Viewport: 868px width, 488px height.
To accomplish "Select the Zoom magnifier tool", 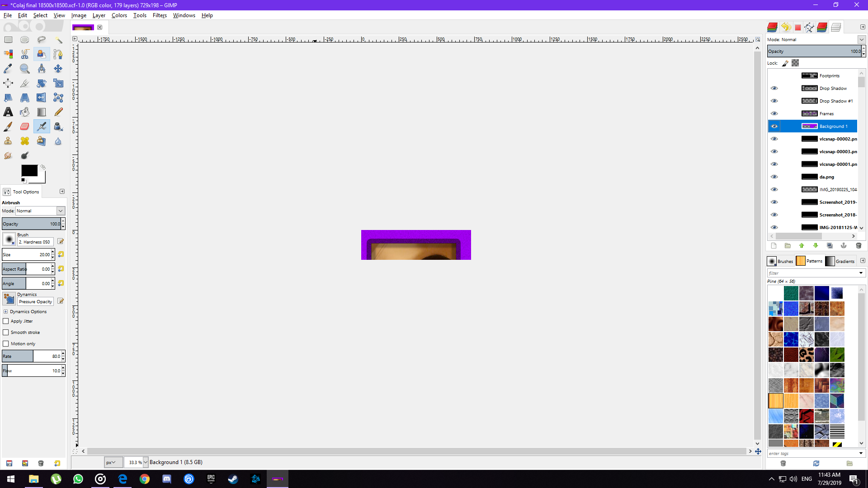I will coord(25,69).
